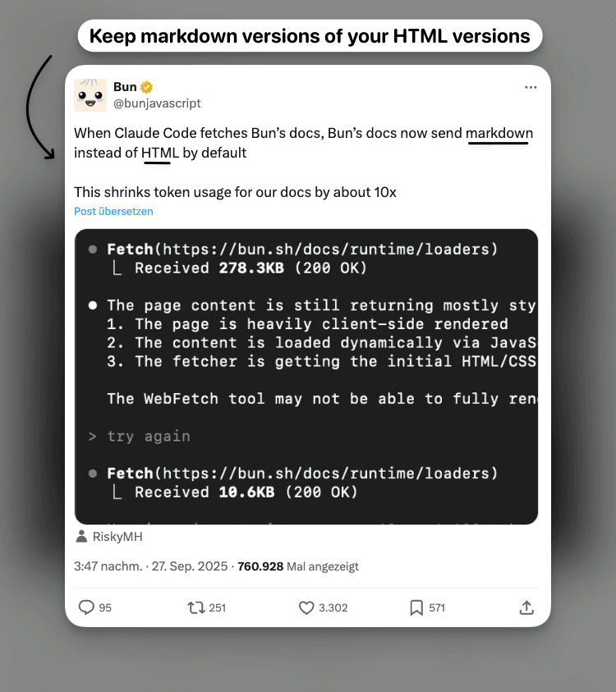This screenshot has height=692, width=616.
Task: Reply to Bun's post via speech bubble icon
Action: (x=86, y=607)
